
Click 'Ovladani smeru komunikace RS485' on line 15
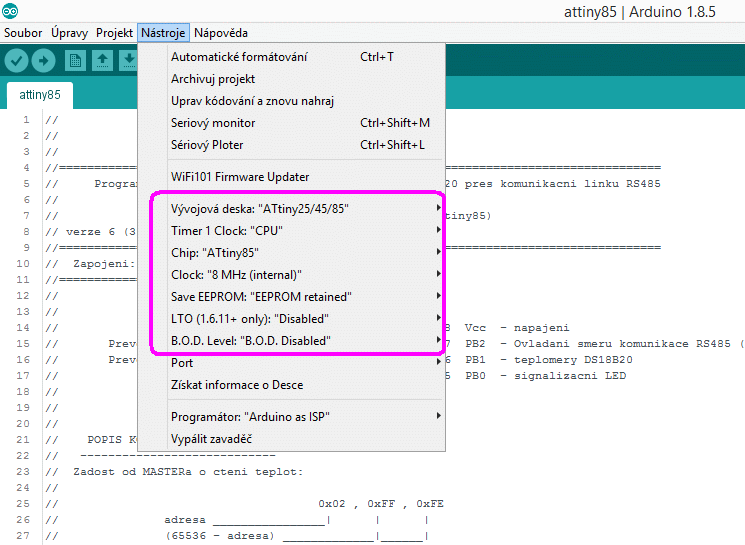tap(622, 344)
